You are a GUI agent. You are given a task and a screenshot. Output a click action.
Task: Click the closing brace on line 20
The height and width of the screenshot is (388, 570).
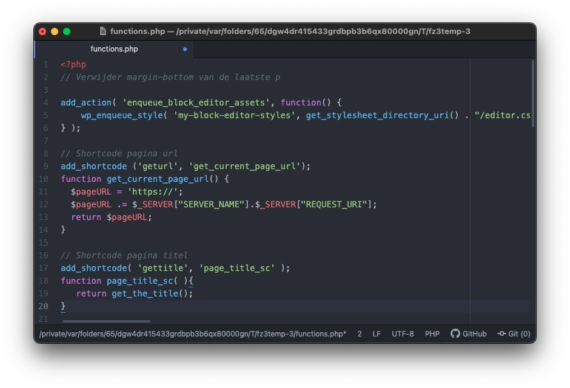click(x=63, y=306)
